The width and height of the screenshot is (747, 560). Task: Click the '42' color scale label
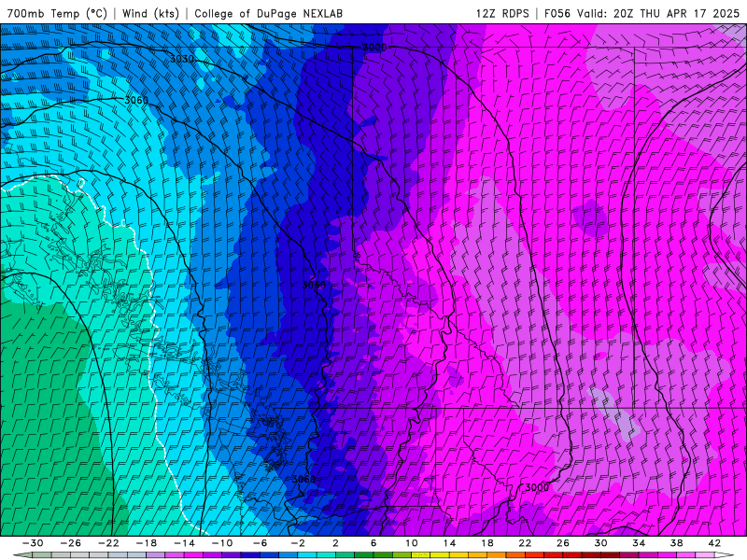714,543
